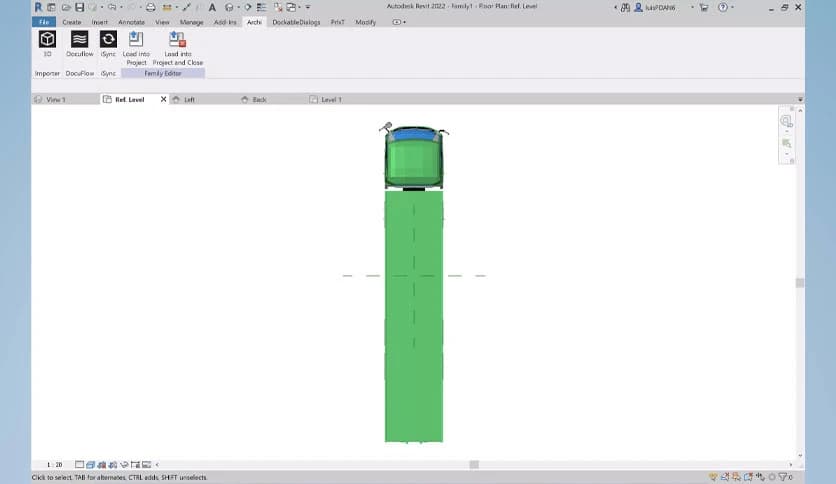836x484 pixels.
Task: Click the Family Editor panel label
Action: pyautogui.click(x=163, y=74)
